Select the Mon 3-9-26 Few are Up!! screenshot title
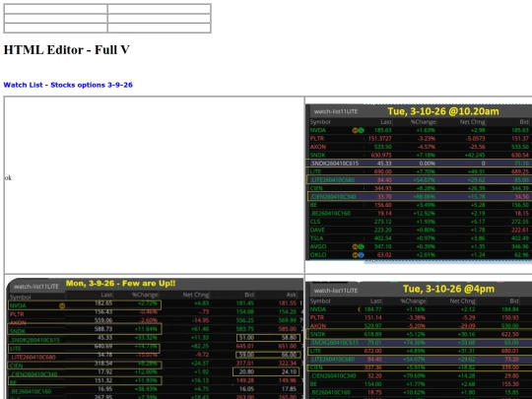Viewport: 532px width, 399px height. point(121,284)
